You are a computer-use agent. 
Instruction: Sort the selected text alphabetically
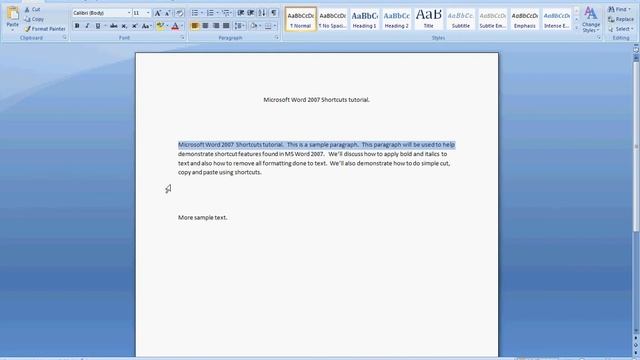[262, 13]
